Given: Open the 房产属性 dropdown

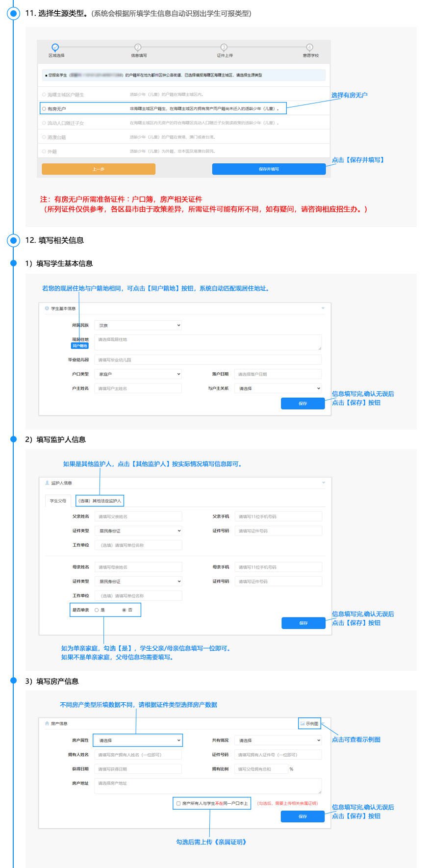Looking at the screenshot, I should click(138, 740).
